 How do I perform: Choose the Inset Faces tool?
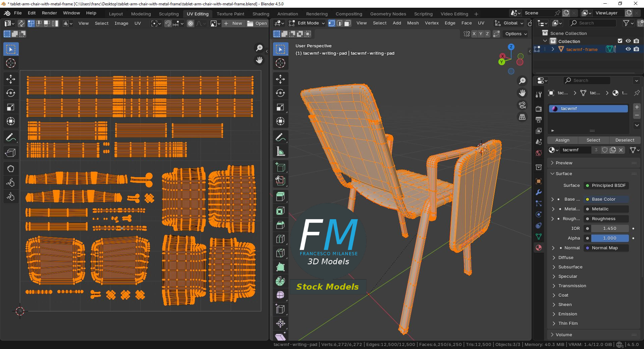point(280,211)
